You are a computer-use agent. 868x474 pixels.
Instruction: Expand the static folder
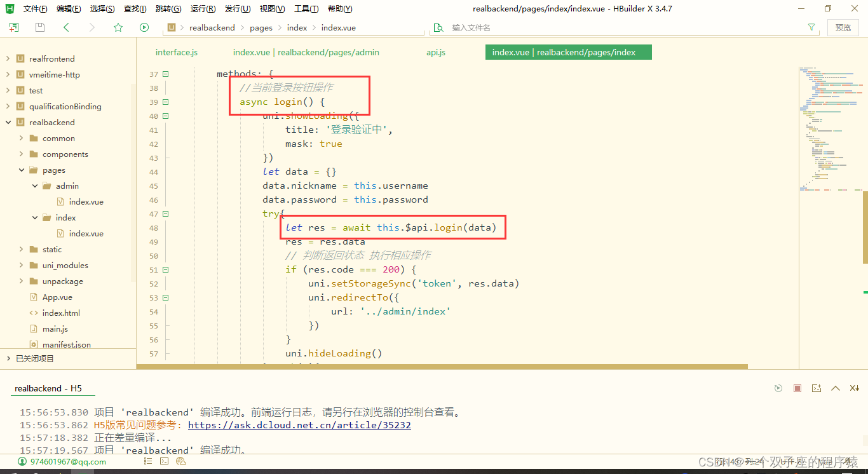coord(21,249)
